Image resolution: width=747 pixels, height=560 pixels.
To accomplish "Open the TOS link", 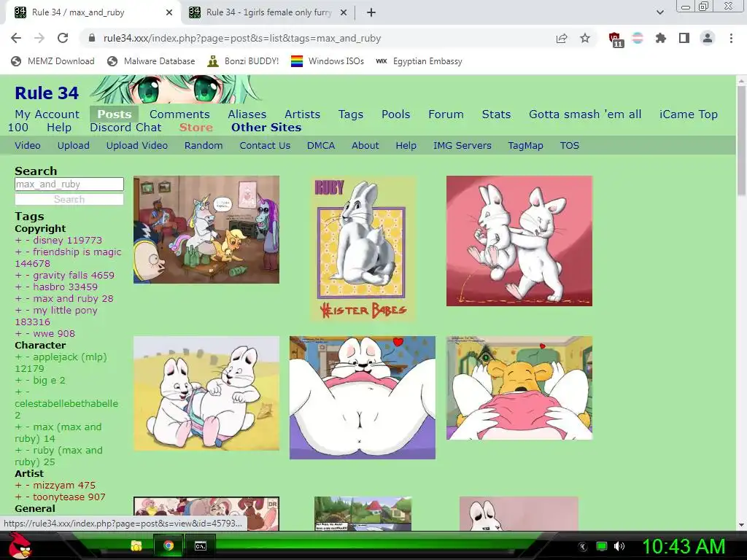I will click(569, 146).
